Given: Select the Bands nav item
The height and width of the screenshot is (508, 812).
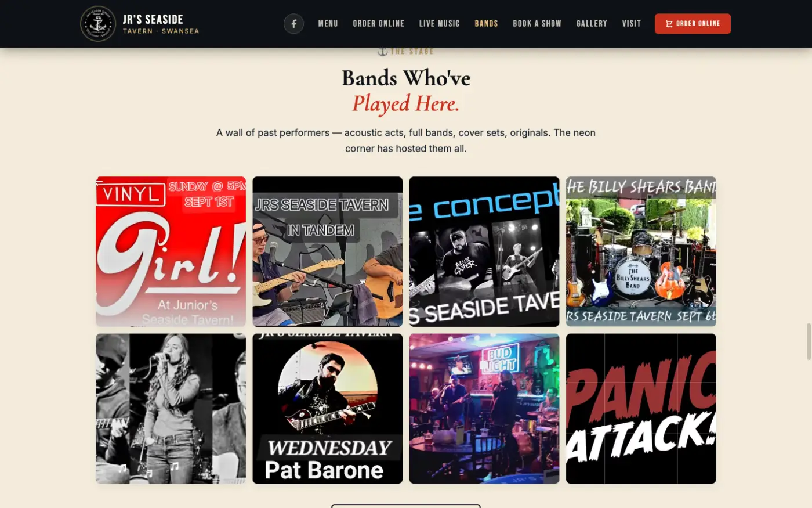Looking at the screenshot, I should (x=486, y=24).
